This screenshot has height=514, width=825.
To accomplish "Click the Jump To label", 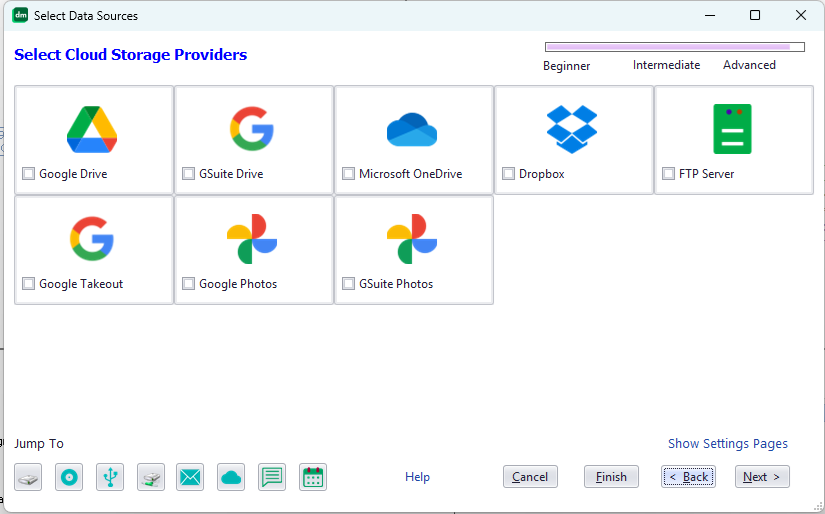I will click(x=39, y=444).
